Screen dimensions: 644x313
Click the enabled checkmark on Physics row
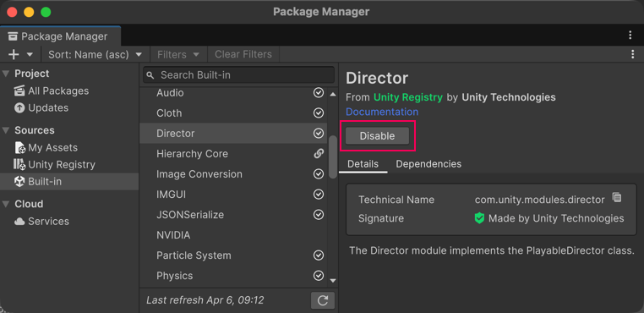pyautogui.click(x=319, y=276)
